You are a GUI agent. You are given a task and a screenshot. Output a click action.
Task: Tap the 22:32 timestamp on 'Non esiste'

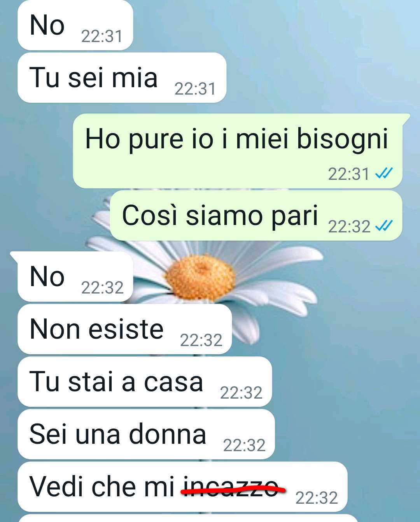[x=201, y=340]
